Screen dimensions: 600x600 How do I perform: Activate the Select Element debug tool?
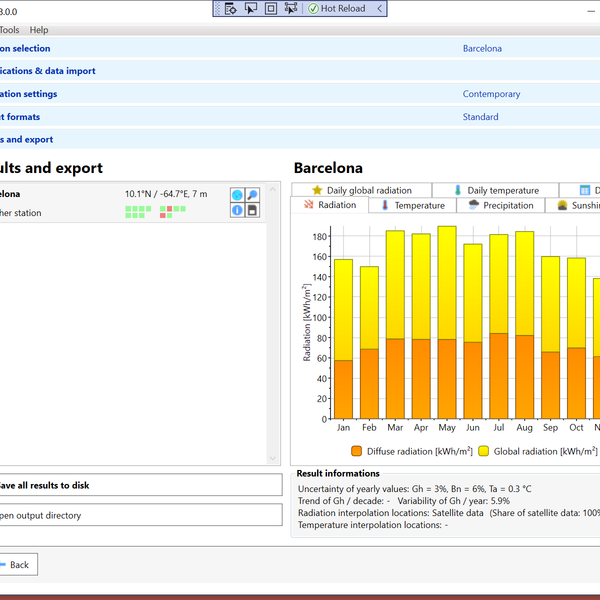[x=250, y=8]
